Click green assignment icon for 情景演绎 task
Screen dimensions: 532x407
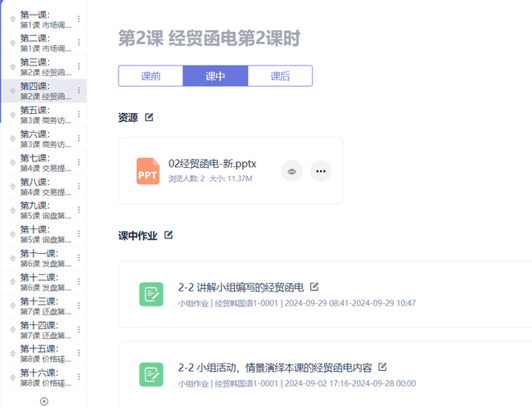click(151, 374)
